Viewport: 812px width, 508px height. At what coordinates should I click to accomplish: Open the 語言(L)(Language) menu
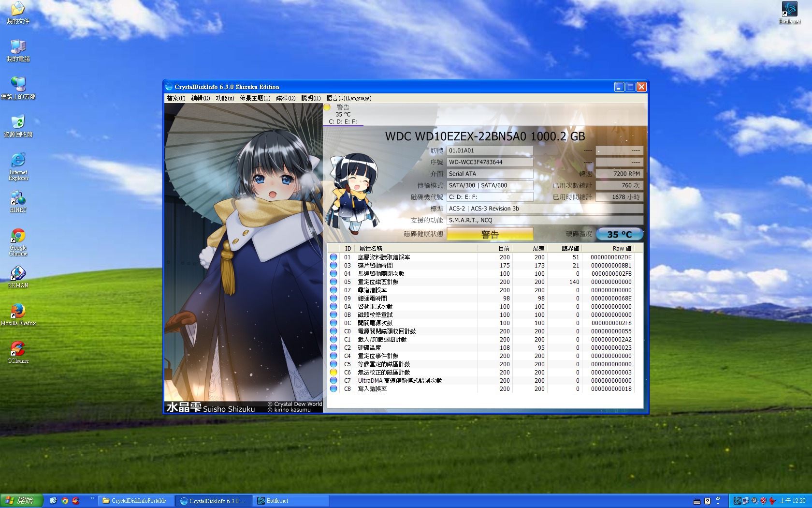pos(348,98)
